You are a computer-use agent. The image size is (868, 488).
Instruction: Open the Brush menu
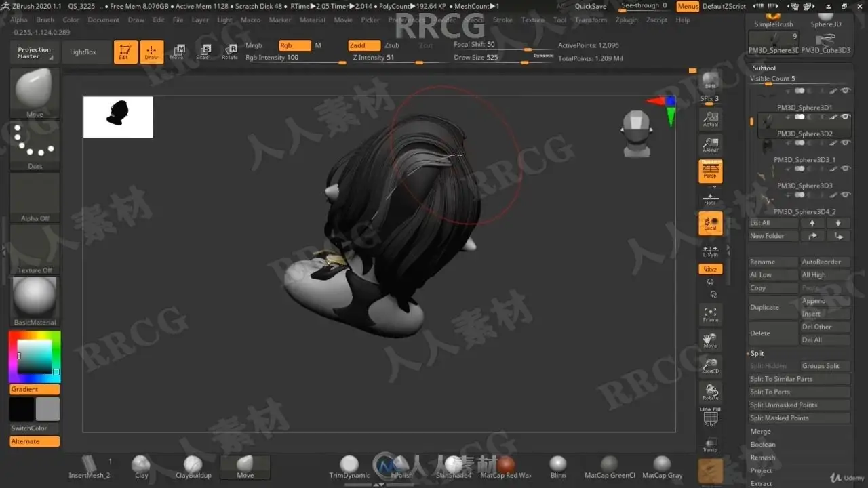(x=45, y=20)
